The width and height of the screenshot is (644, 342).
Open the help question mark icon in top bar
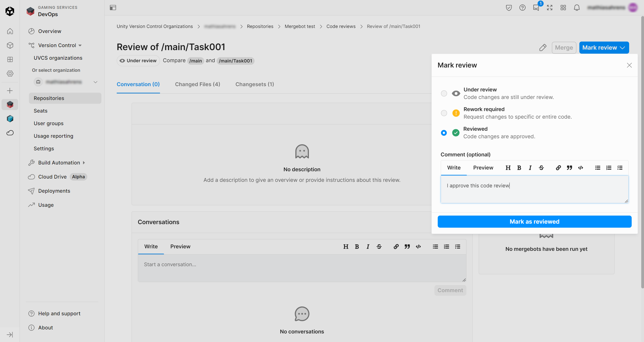point(522,8)
